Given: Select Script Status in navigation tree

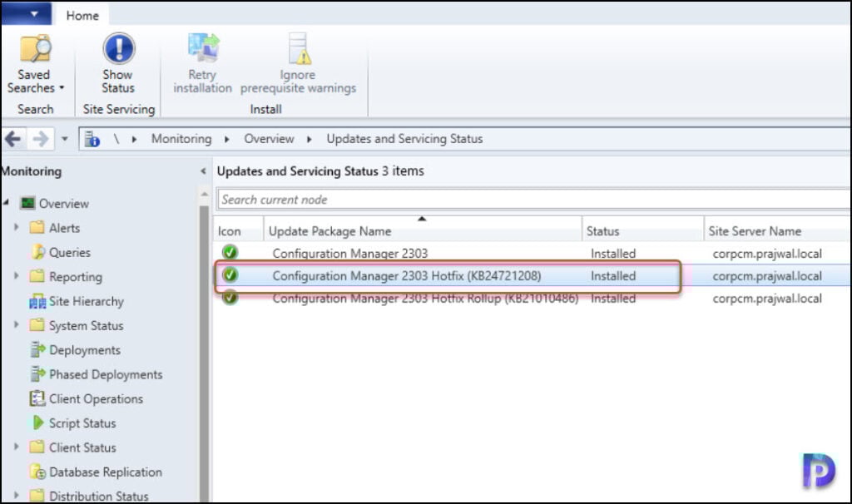Looking at the screenshot, I should pyautogui.click(x=82, y=423).
